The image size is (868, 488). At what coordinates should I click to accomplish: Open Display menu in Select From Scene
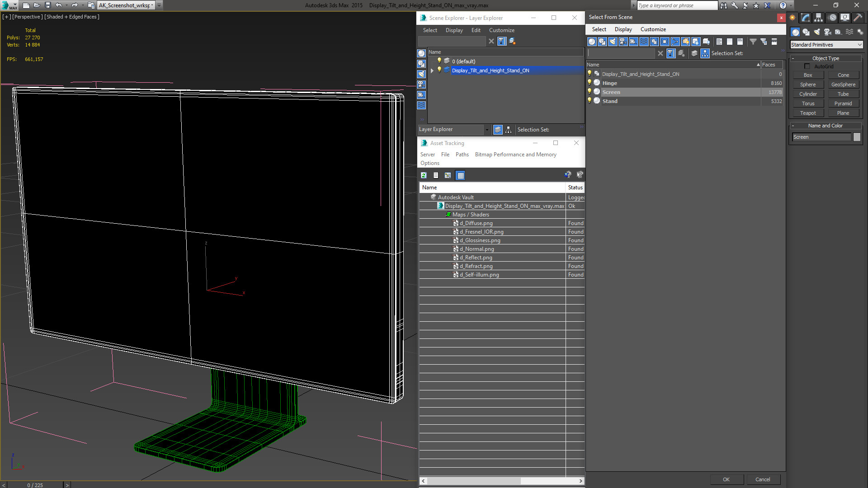point(623,29)
